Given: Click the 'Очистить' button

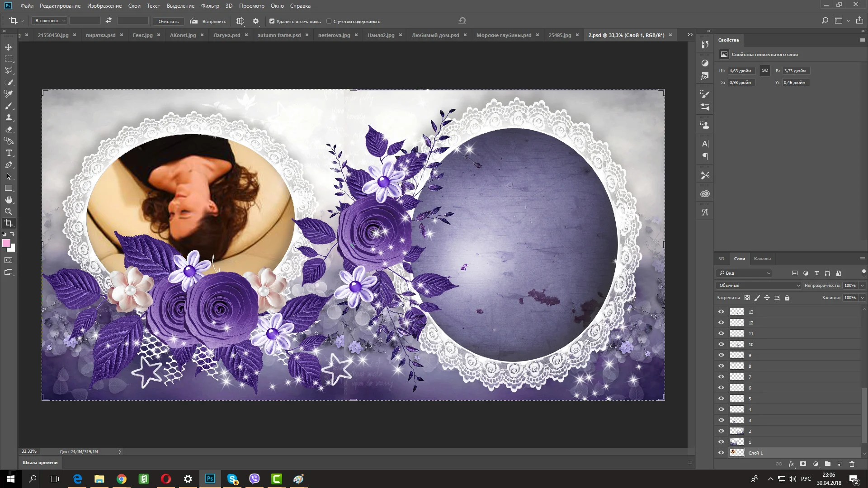Looking at the screenshot, I should [x=168, y=21].
